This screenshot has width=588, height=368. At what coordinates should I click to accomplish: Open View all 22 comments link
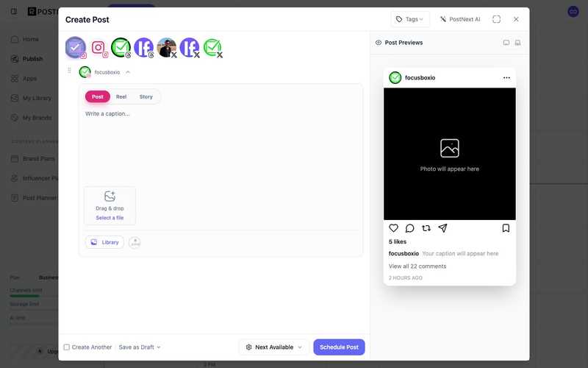pos(417,266)
